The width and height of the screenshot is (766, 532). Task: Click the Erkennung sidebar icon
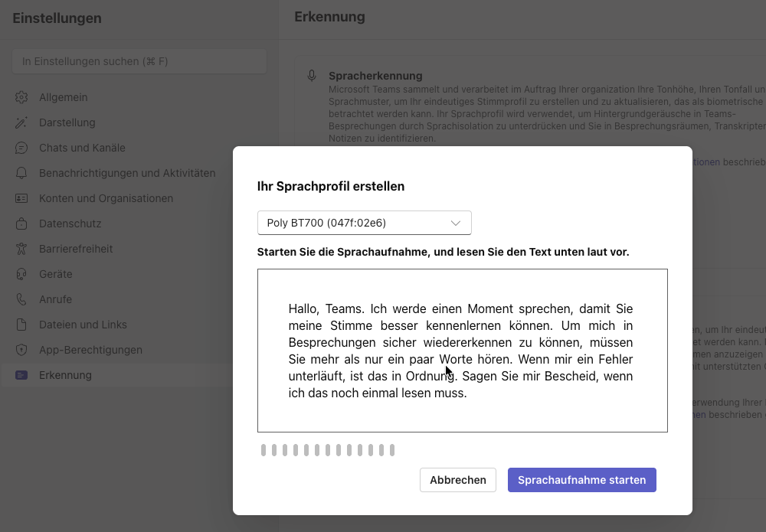tap(21, 375)
